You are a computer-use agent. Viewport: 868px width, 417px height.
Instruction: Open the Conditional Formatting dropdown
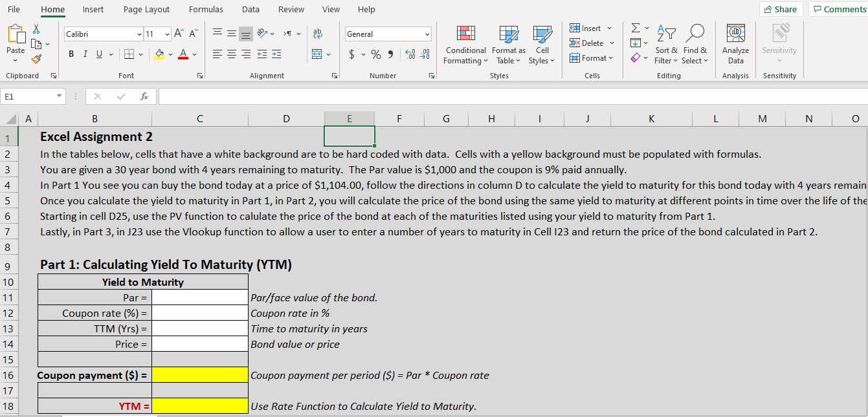pos(465,44)
